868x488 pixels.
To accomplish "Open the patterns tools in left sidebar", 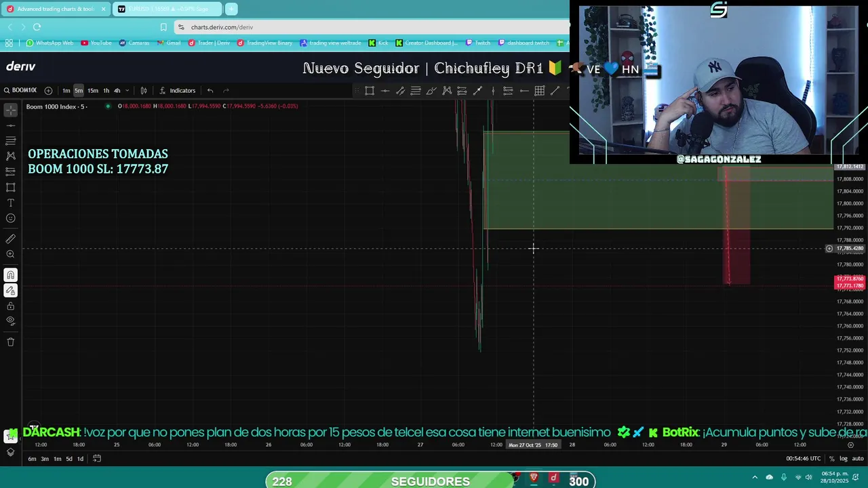I will point(10,156).
